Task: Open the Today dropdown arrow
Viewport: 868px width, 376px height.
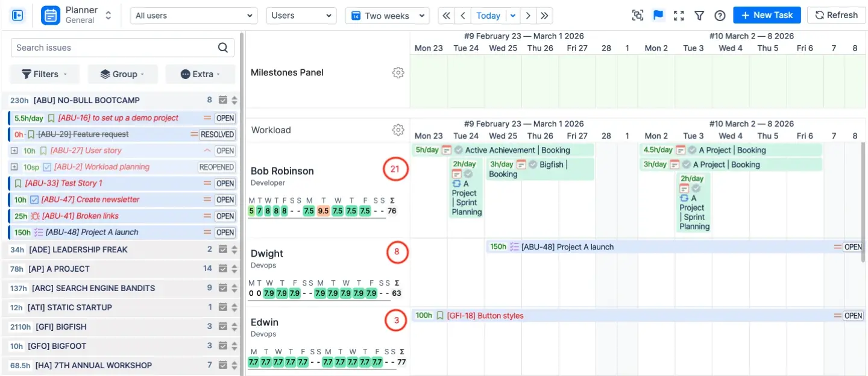Action: (x=513, y=16)
